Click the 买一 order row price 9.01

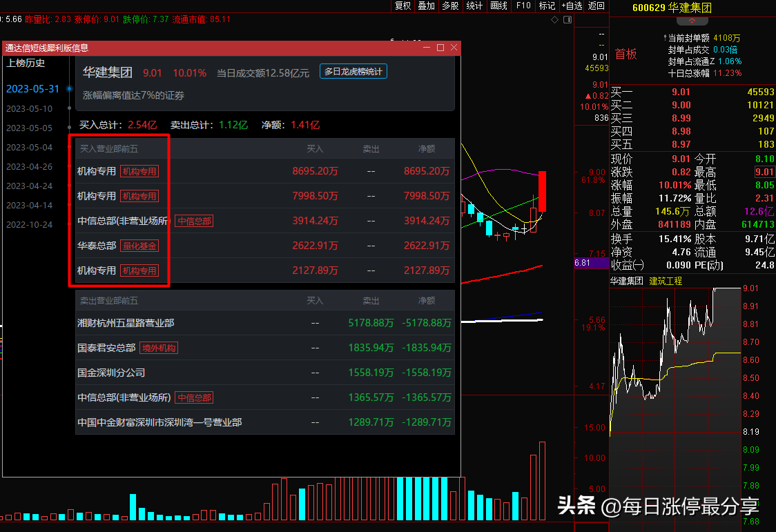coord(681,92)
